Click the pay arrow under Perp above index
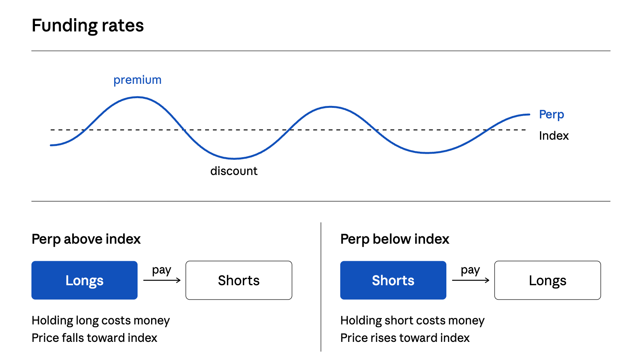The image size is (641, 364). 162,280
